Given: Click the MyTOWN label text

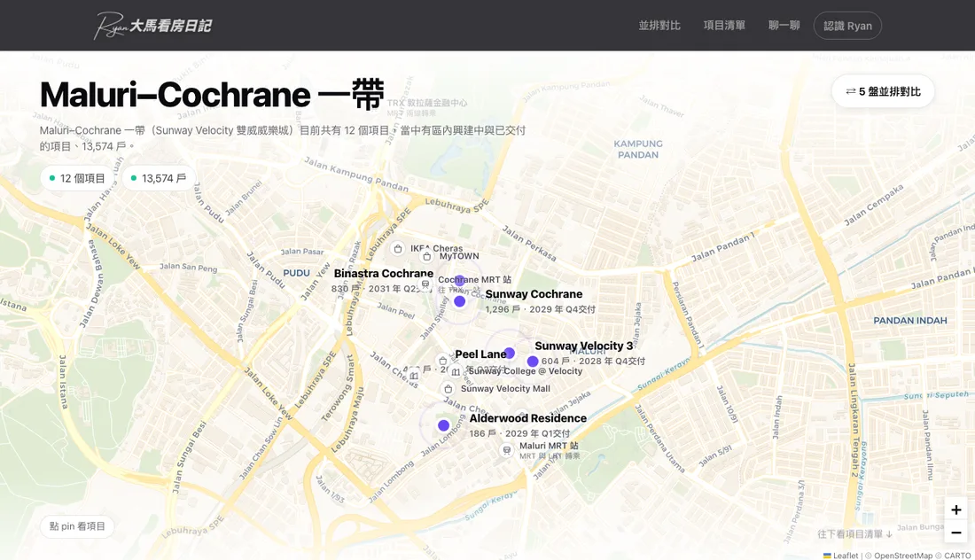Looking at the screenshot, I should 459,256.
